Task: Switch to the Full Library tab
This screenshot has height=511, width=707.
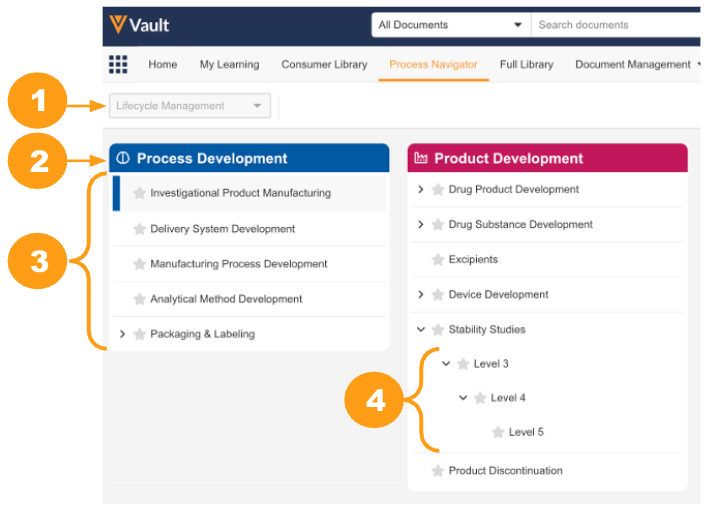Action: click(x=526, y=65)
